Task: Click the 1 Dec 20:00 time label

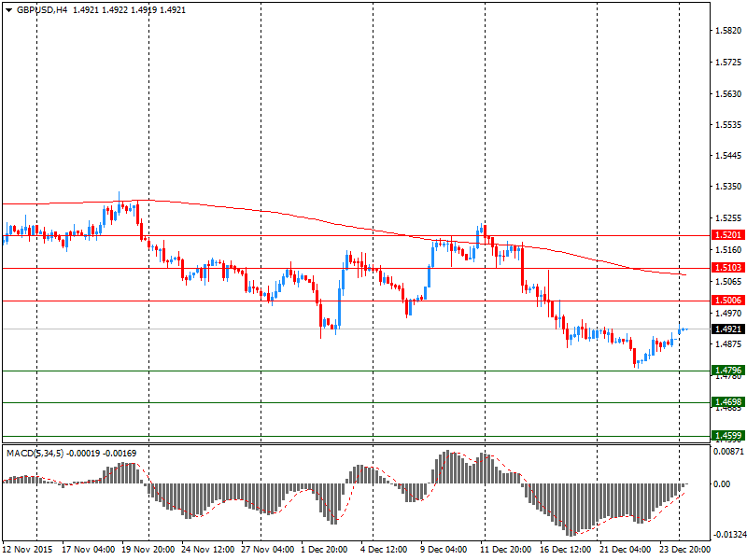Action: coord(324,550)
